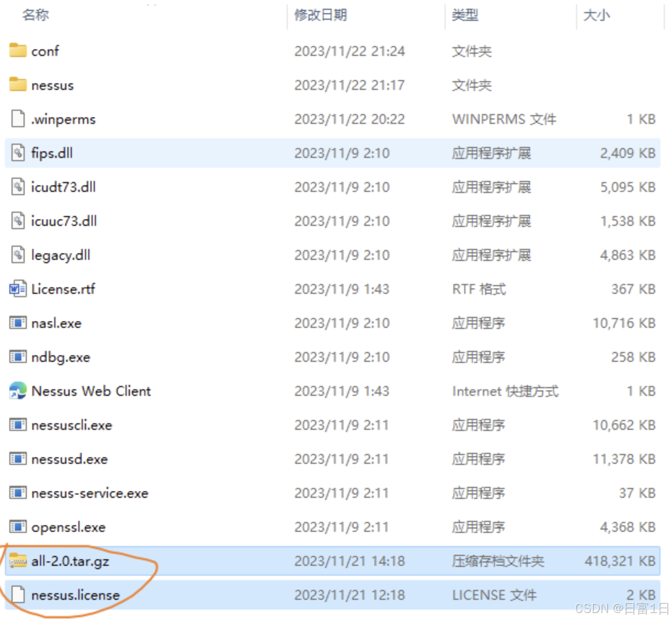Select the file name nasl.exe
The image size is (672, 619).
coord(56,323)
